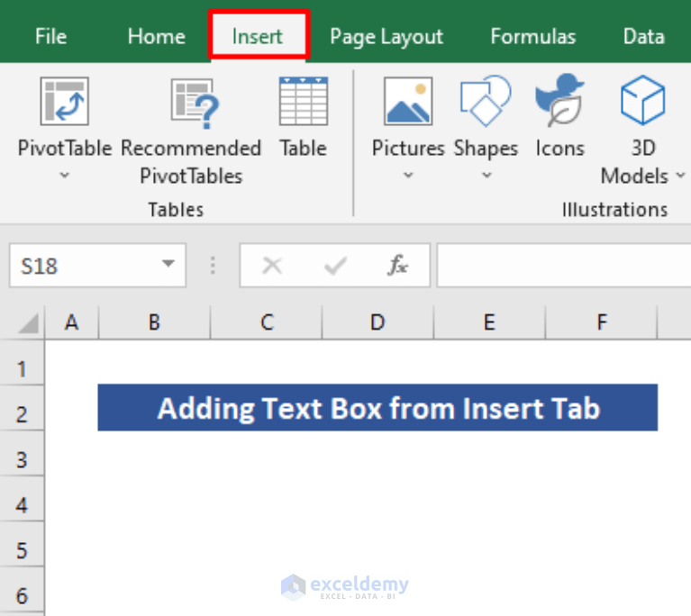The width and height of the screenshot is (691, 616).
Task: Open the Formulas tab
Action: (533, 37)
